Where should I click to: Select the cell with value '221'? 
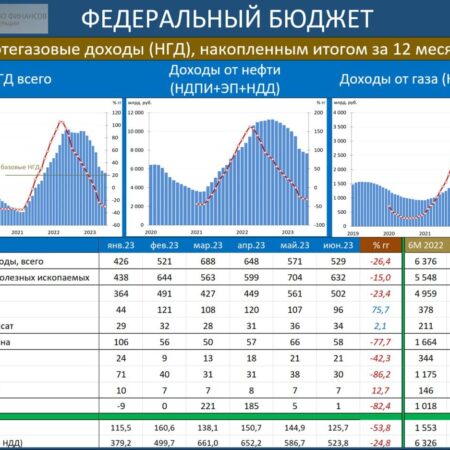click(x=208, y=406)
